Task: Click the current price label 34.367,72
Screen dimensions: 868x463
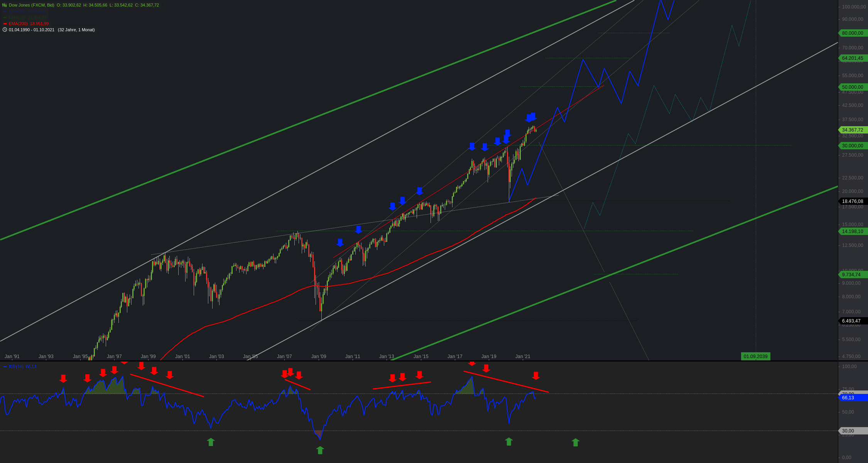Action: point(853,130)
